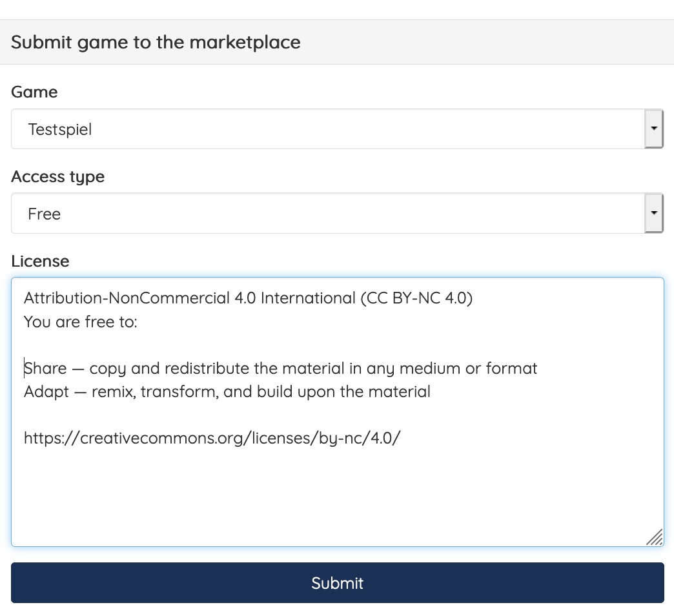Click the word "Share" in license text
Viewport: 674px width, 616px height.
point(45,369)
